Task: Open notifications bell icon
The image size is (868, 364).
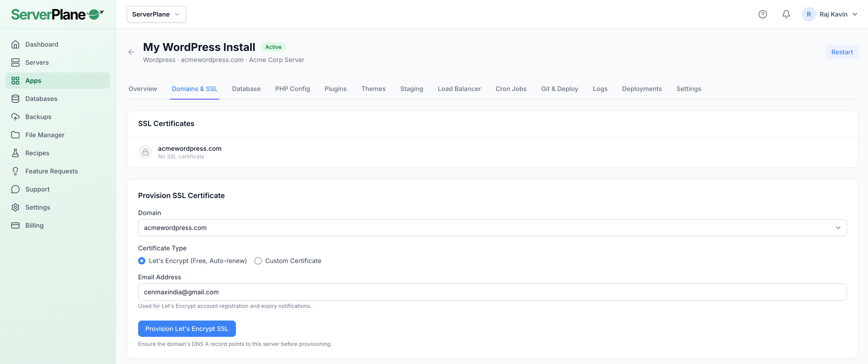Action: (786, 14)
